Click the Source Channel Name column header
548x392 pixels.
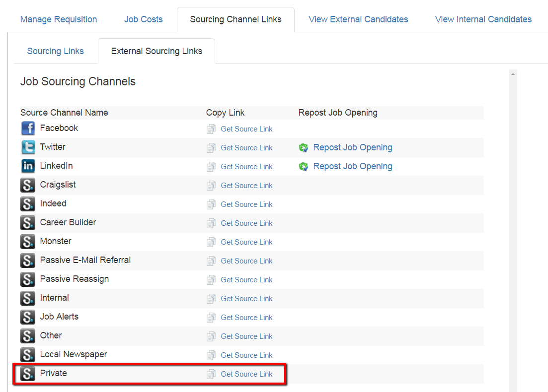click(64, 113)
